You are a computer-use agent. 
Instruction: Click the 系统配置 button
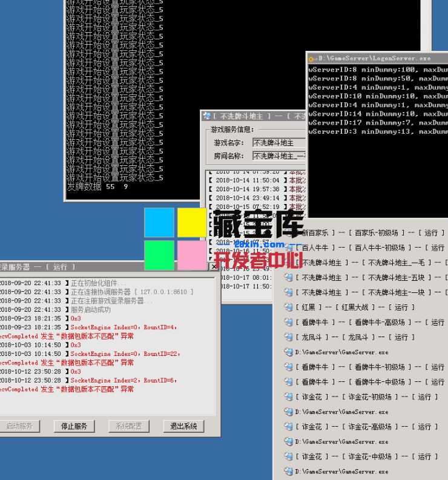point(128,426)
